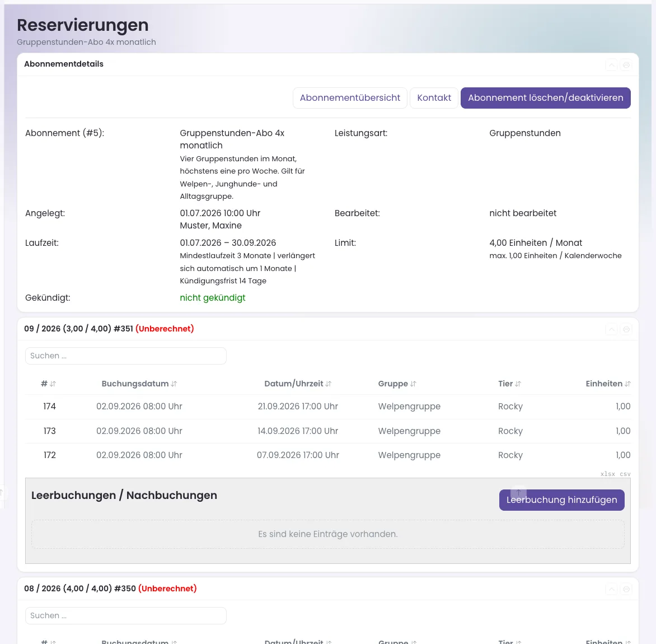Viewport: 656px width, 644px height.
Task: Collapse the Abonnementdetails panel
Action: tap(612, 65)
